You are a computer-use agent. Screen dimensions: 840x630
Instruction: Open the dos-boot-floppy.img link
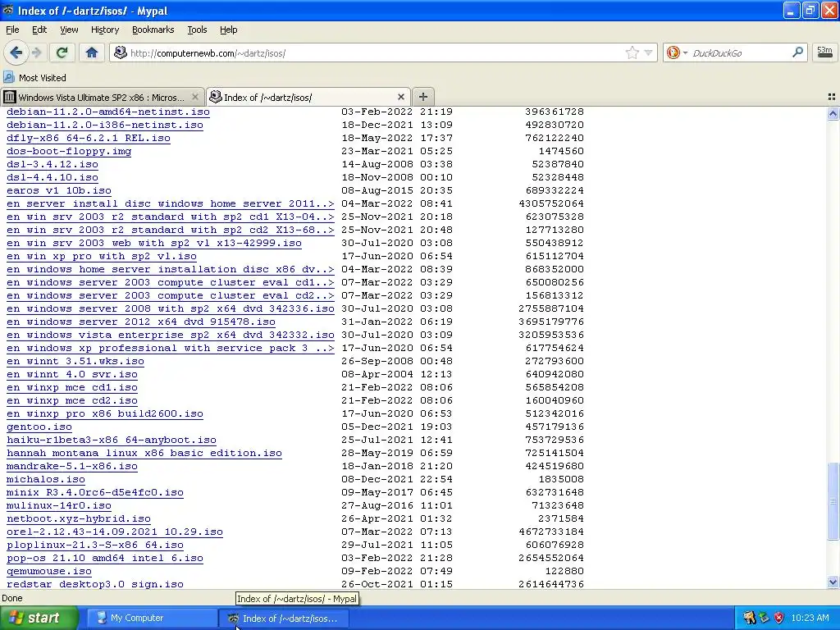(69, 151)
